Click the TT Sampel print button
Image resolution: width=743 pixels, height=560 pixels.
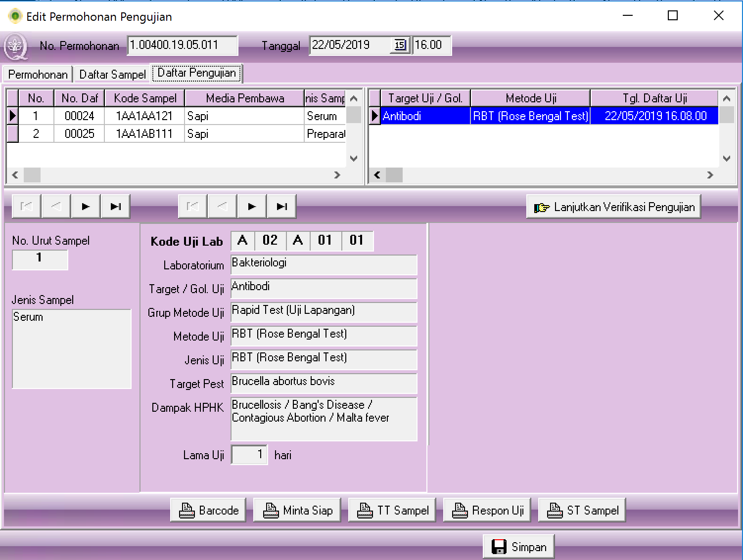tap(392, 510)
